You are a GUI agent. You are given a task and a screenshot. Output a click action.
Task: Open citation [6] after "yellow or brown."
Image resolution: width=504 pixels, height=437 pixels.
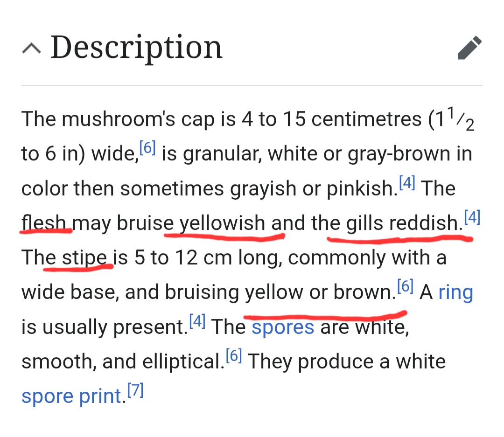tap(405, 286)
